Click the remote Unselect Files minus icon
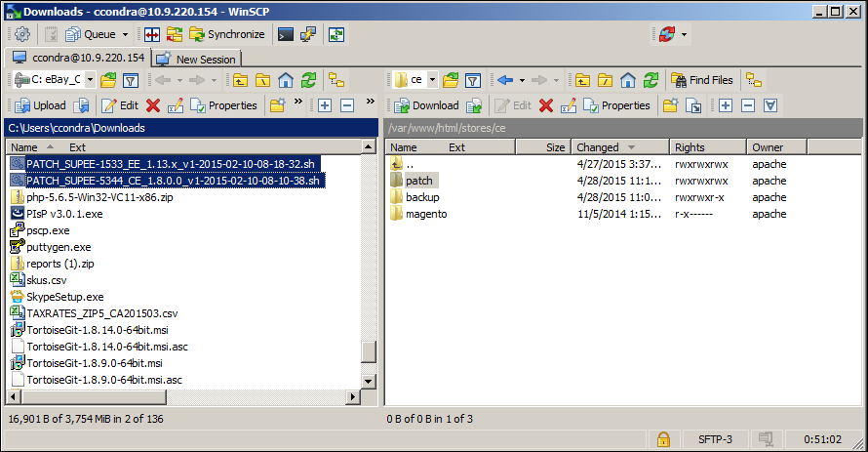 748,105
